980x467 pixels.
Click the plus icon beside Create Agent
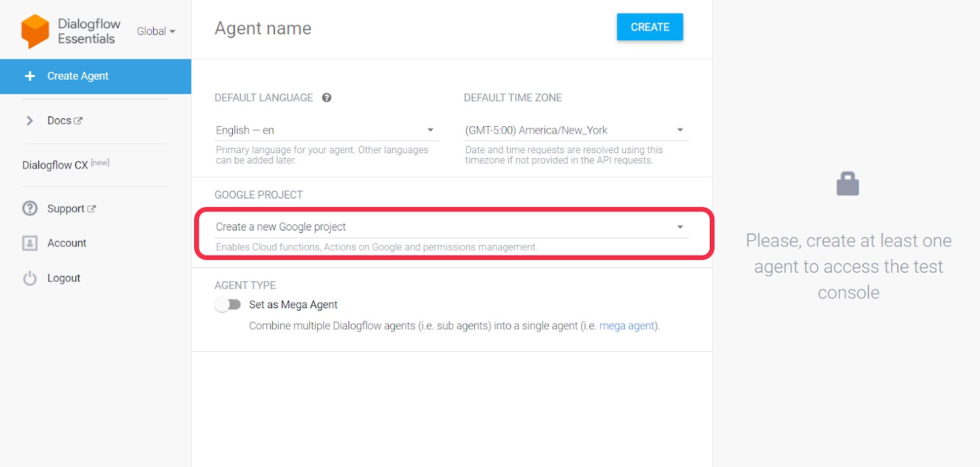29,76
